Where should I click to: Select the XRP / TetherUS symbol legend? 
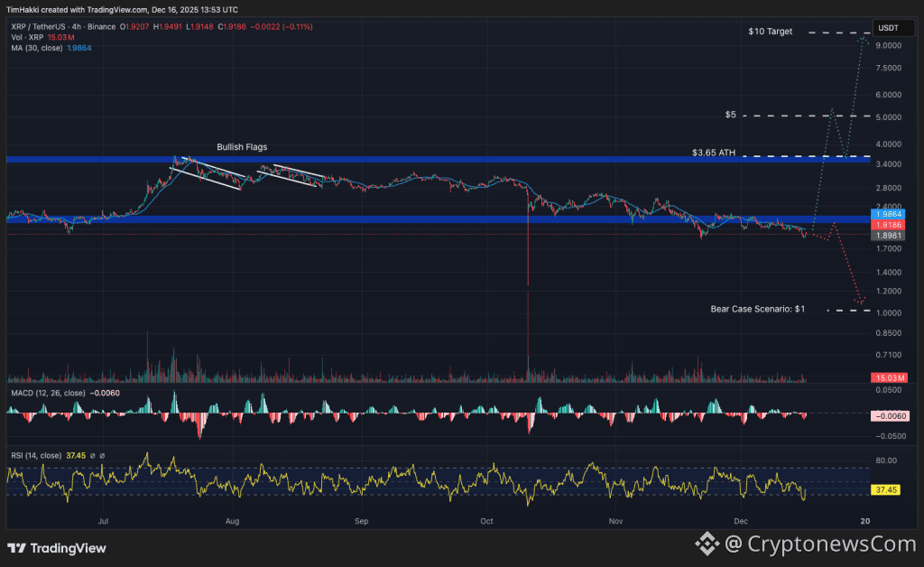(63, 26)
